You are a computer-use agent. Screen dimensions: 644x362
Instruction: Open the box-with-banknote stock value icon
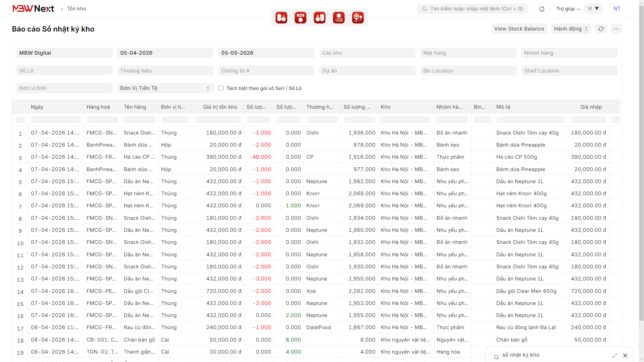point(339,17)
